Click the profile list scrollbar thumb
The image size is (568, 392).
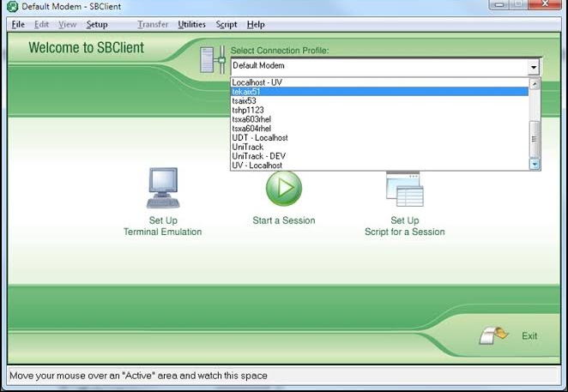point(535,139)
